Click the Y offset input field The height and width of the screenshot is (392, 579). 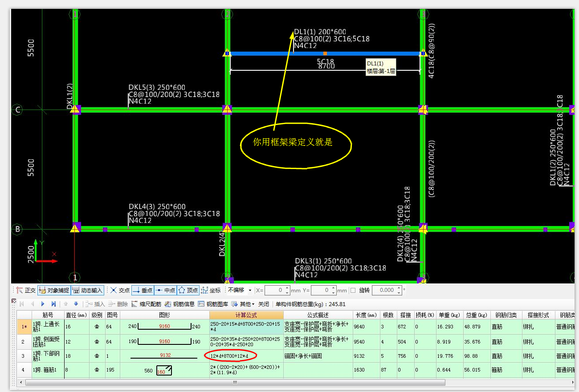click(323, 290)
